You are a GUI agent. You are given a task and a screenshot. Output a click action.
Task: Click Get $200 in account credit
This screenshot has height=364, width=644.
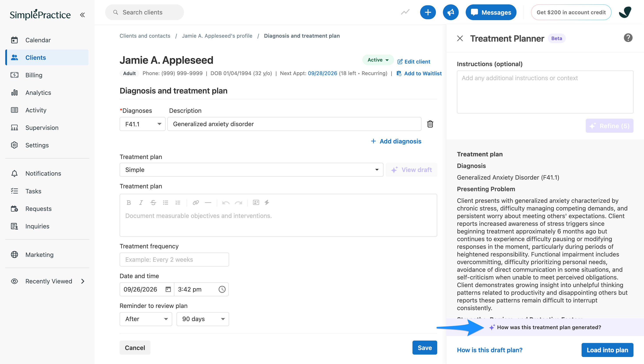571,12
